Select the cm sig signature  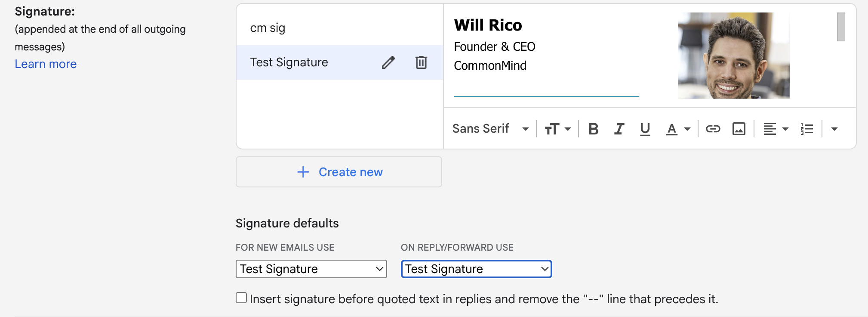268,28
